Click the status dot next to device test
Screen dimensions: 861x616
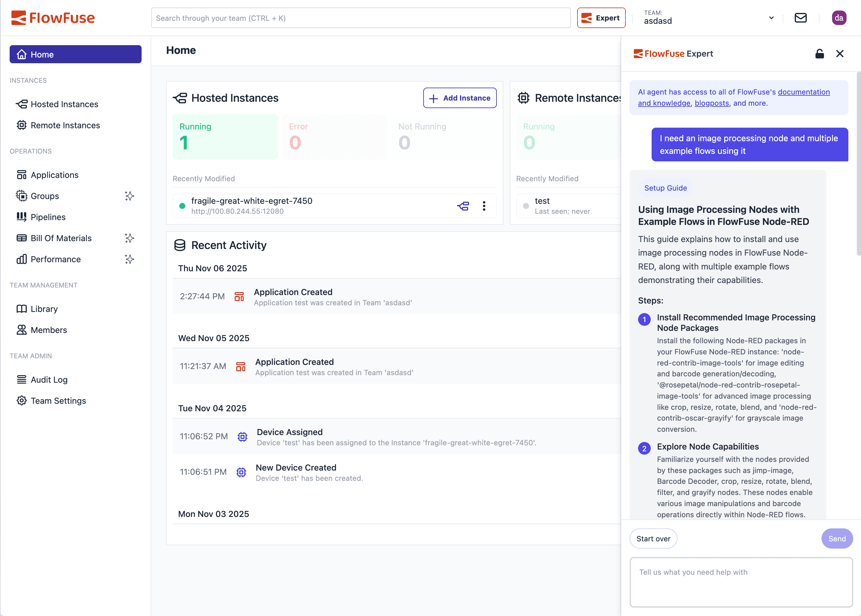click(526, 206)
